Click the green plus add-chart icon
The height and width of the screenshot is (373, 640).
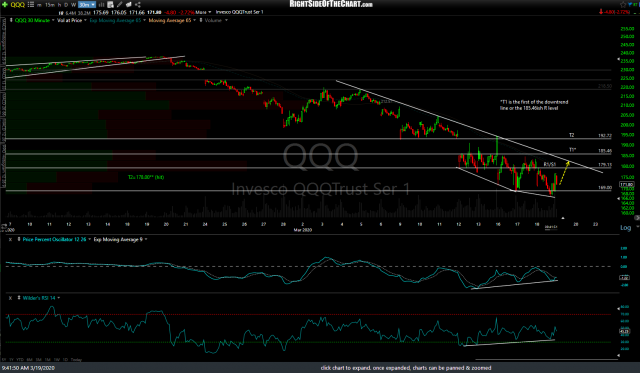[x=4, y=4]
